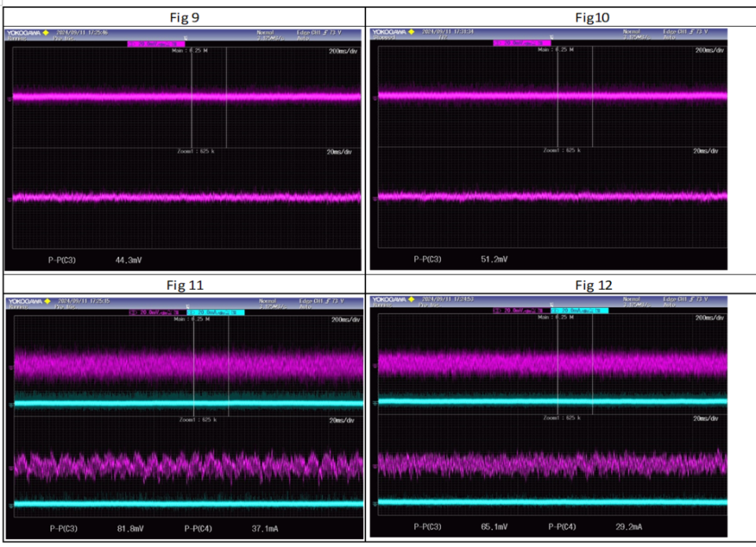This screenshot has width=756, height=547.
Task: Click the yellow diamond icon in Fig 10
Action: (x=411, y=31)
